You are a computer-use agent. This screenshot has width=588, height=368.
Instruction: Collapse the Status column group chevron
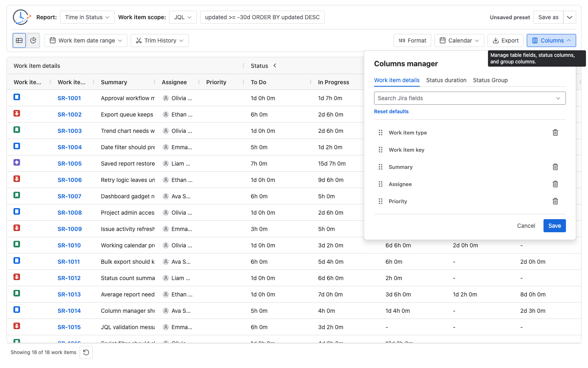[275, 65]
